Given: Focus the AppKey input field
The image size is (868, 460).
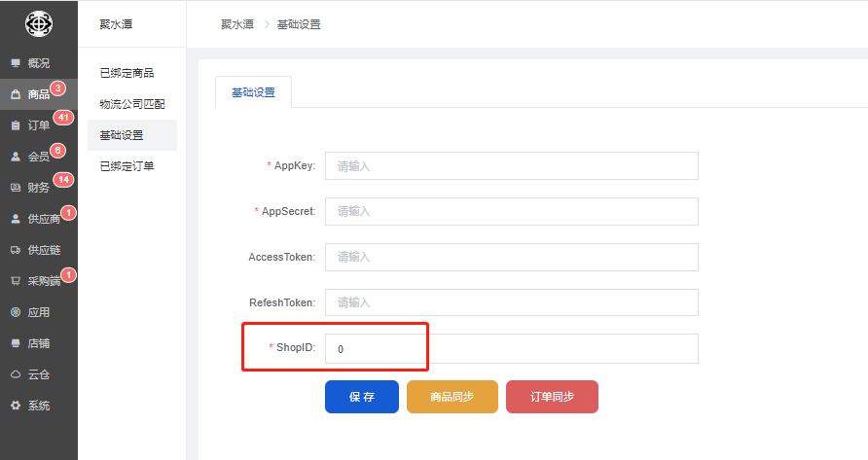Looking at the screenshot, I should coord(512,166).
